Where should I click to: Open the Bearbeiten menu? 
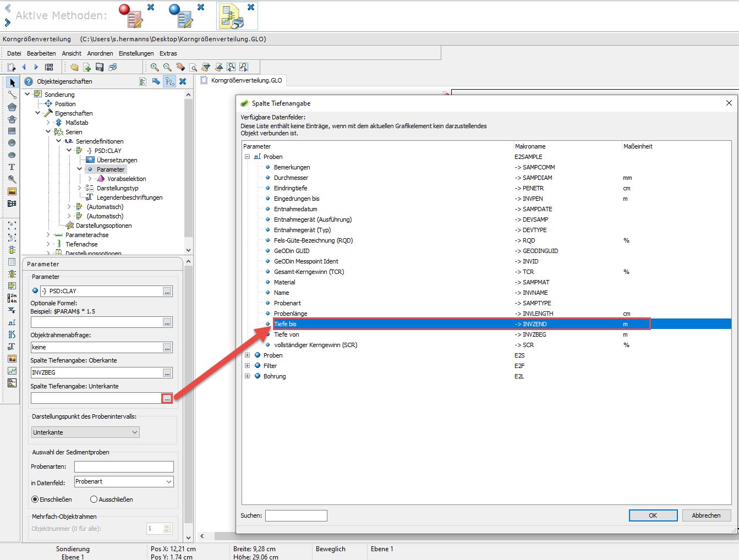[x=41, y=53]
